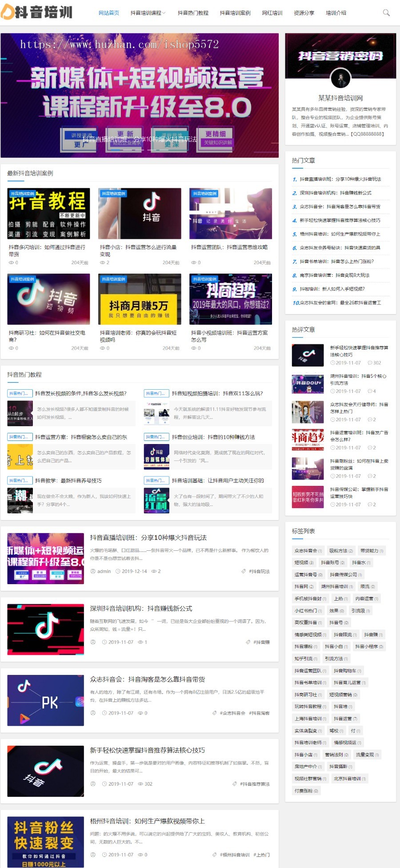Open hot article 南京抖音培训营：抖音变现8大玩法

[335, 275]
